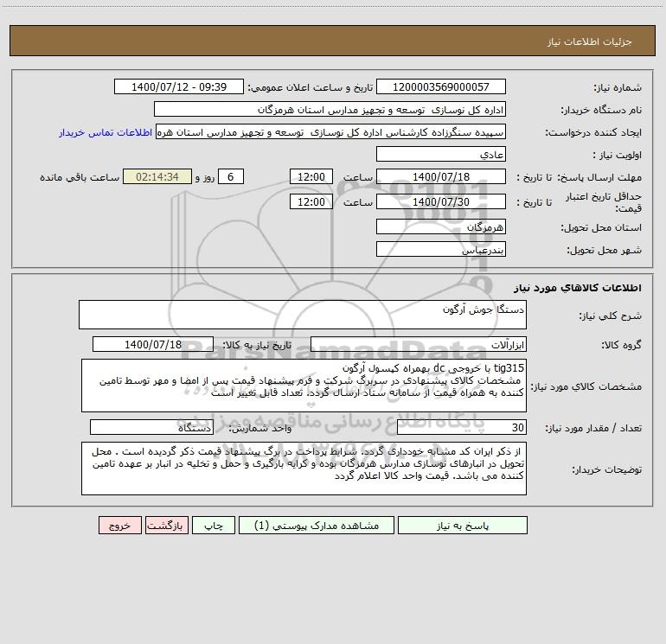This screenshot has height=644, width=666.
Task: Click the اولویت نیاز label
Action: [x=618, y=156]
